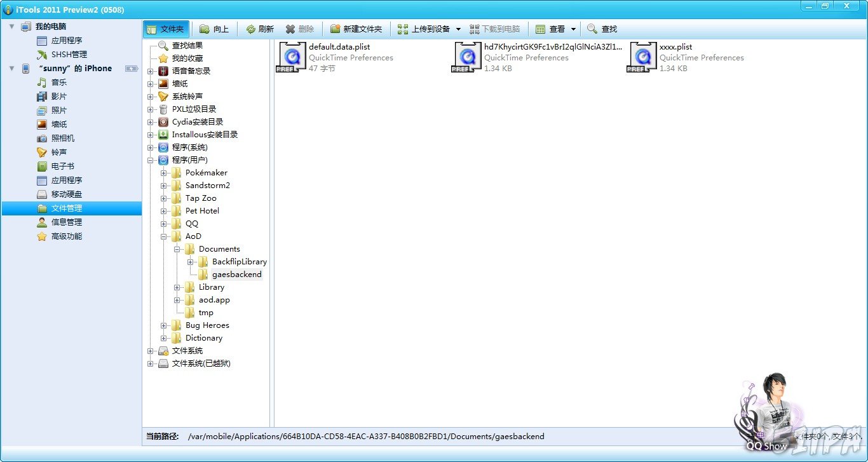Click the Installous安装目录 icon
The width and height of the screenshot is (868, 462).
pyautogui.click(x=163, y=135)
